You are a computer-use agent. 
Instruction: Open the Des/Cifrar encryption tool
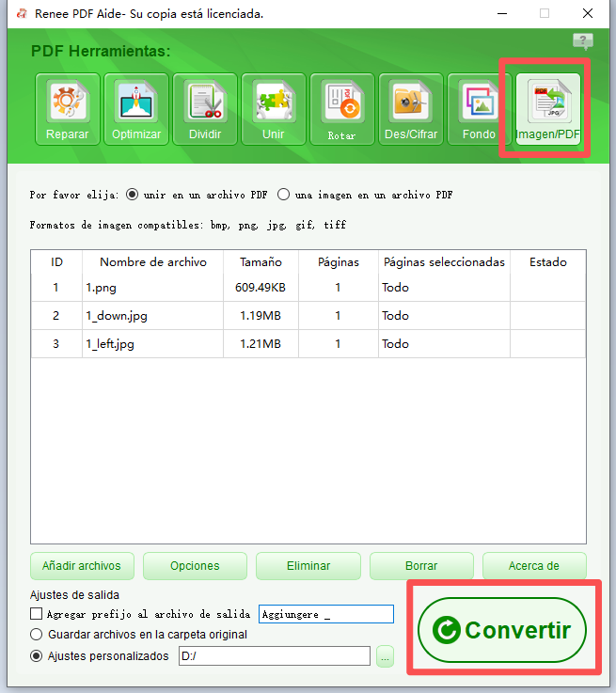coord(411,109)
